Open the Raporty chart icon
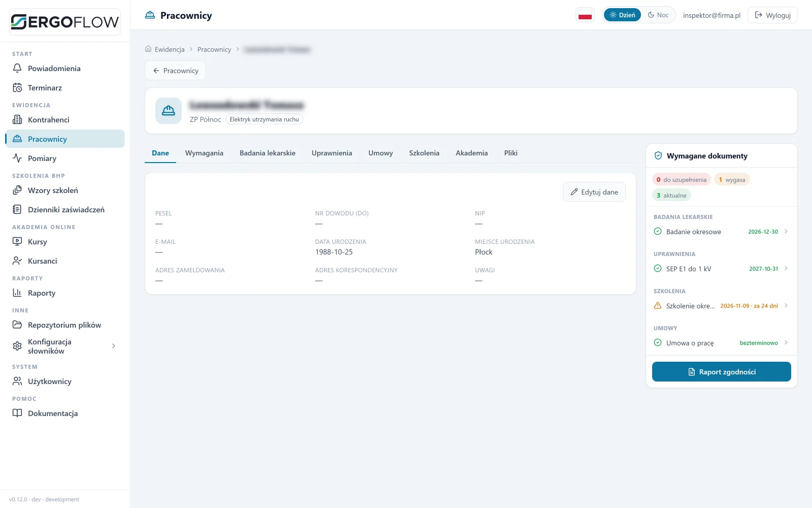The width and height of the screenshot is (812, 508). coord(17,293)
